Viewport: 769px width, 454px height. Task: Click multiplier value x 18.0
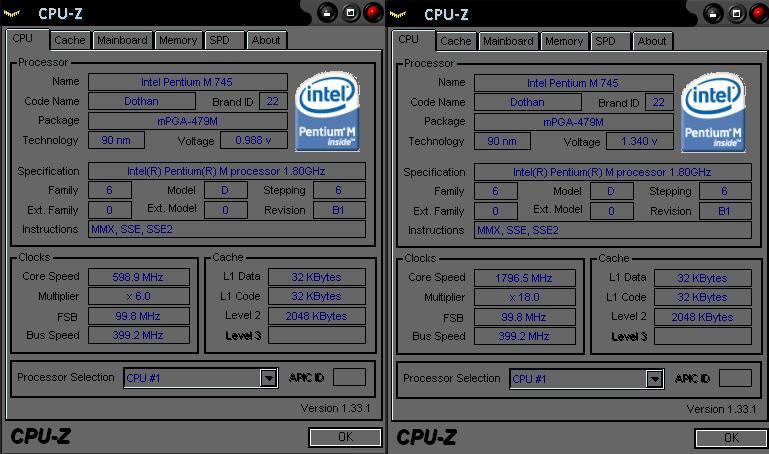[525, 297]
